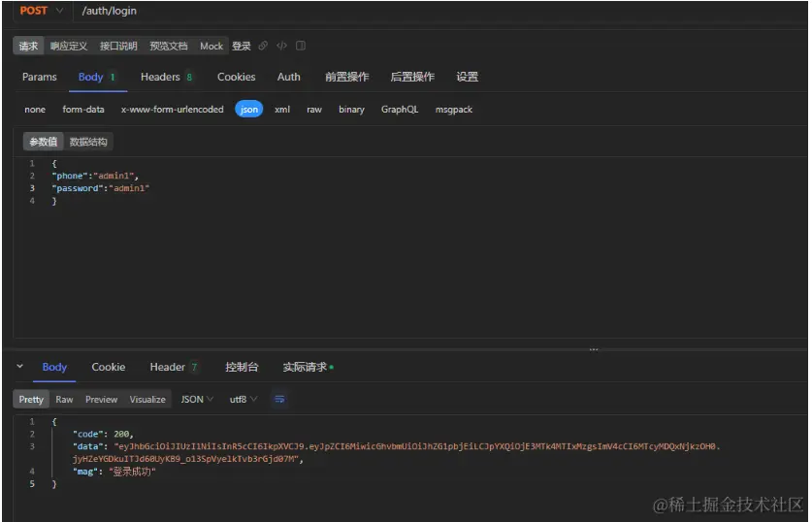Viewport: 812px width, 522px height.
Task: Select the binary body type
Action: [x=351, y=110]
